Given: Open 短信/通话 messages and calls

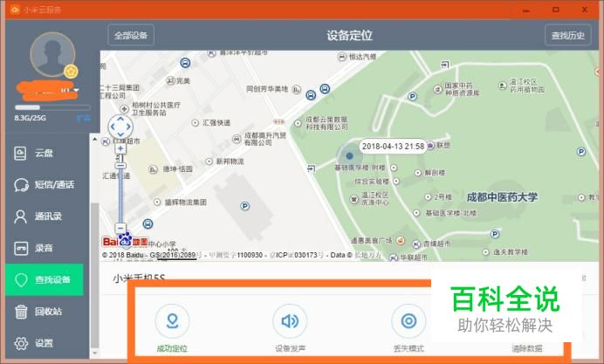Looking at the screenshot, I should (45, 185).
